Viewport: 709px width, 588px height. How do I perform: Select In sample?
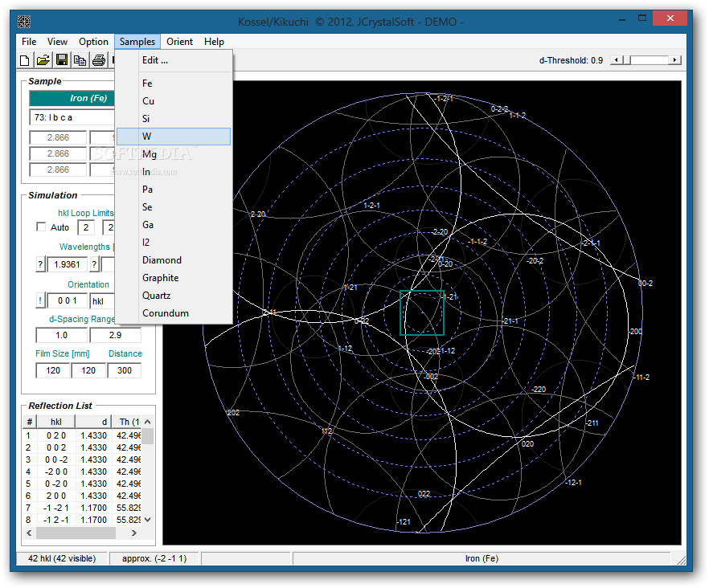tap(174, 172)
